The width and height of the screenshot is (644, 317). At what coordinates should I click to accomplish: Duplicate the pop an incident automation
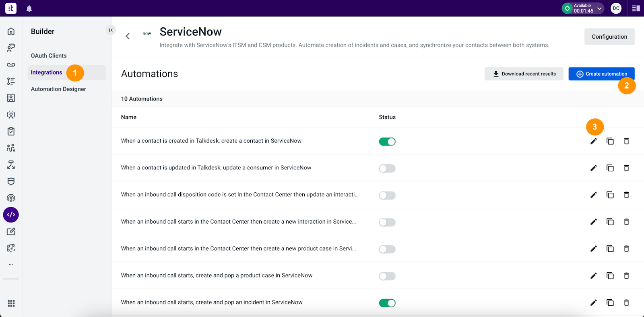[x=610, y=303]
